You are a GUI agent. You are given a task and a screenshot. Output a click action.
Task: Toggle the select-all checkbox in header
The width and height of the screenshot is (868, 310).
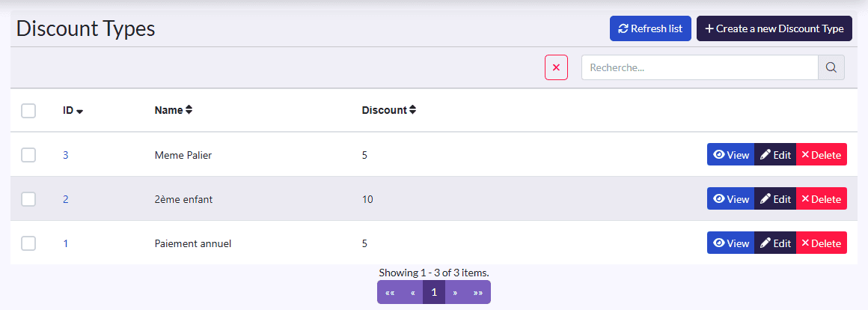tap(28, 111)
